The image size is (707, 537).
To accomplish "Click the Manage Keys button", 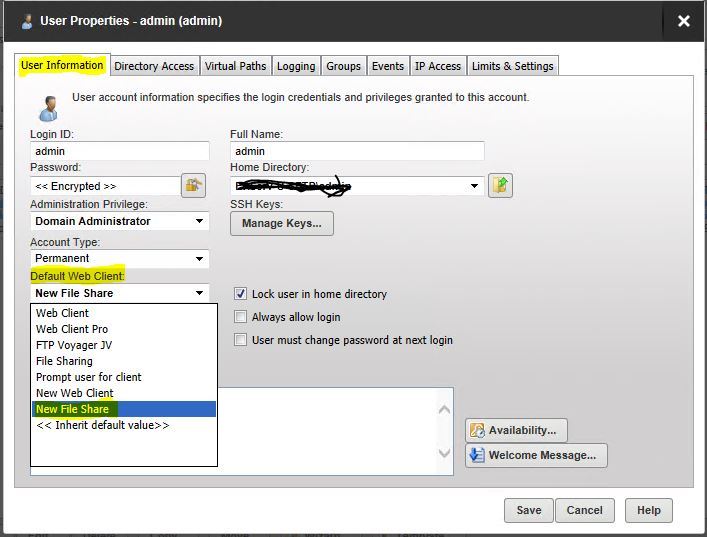I will [x=282, y=223].
